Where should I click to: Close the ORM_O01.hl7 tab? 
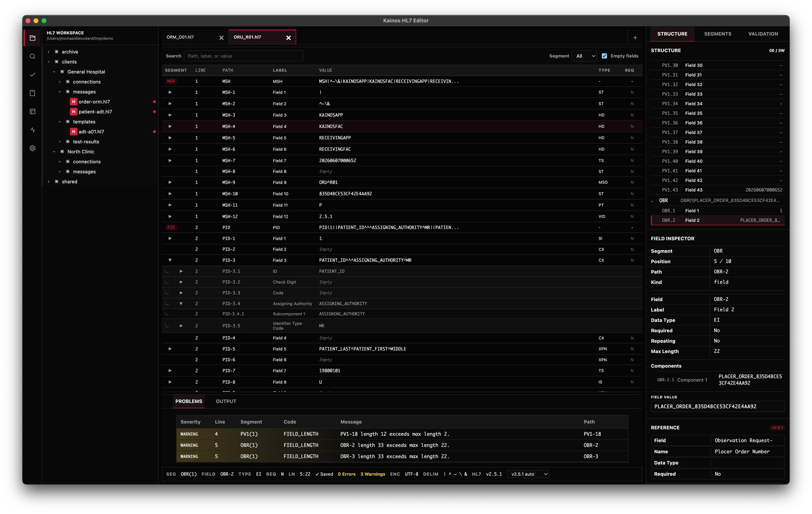pyautogui.click(x=221, y=38)
